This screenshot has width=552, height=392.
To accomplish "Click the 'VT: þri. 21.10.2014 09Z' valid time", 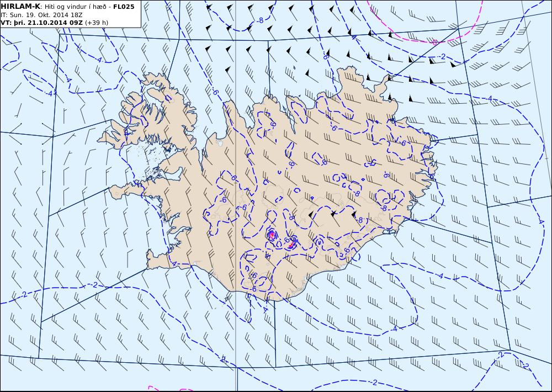I will pos(42,23).
